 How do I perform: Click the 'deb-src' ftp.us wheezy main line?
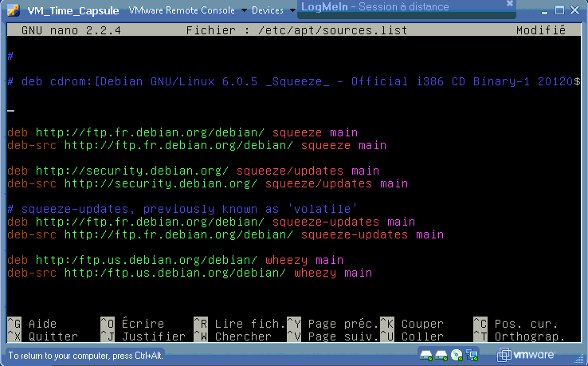pyautogui.click(x=190, y=273)
